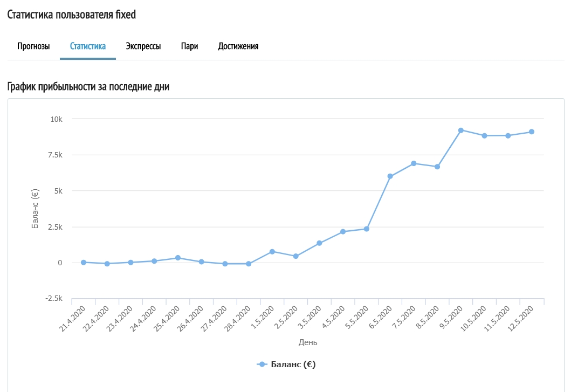This screenshot has height=392, width=571.
Task: Click the День x-axis title
Action: coord(308,342)
